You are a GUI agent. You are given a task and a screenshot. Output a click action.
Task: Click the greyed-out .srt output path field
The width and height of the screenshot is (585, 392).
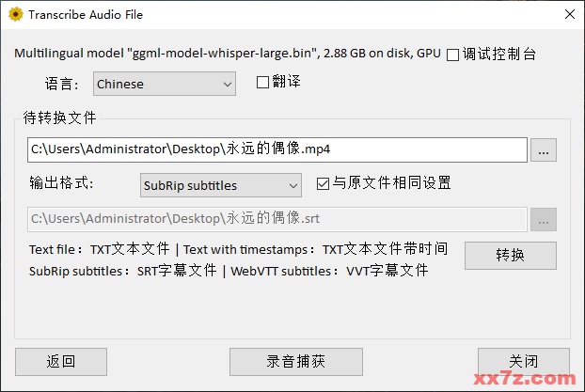click(x=277, y=219)
